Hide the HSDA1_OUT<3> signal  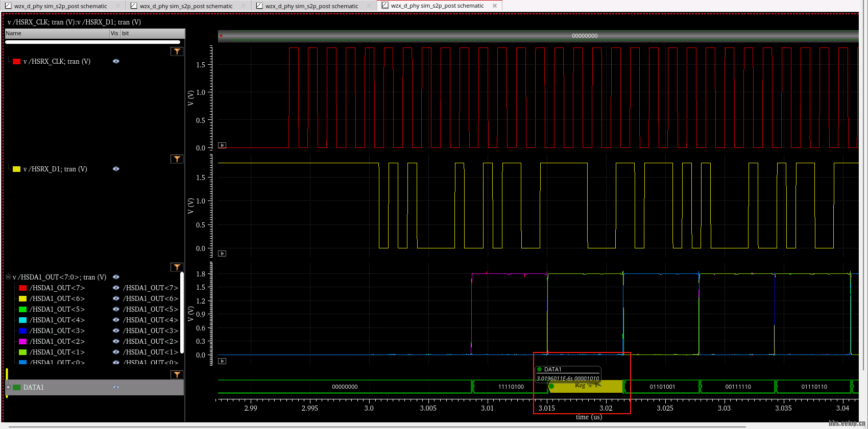pos(116,331)
